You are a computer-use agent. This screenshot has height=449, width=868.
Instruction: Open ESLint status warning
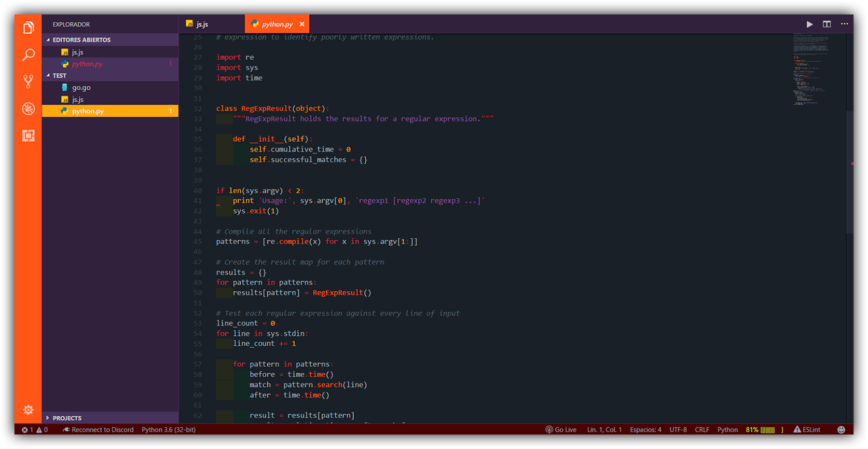click(x=807, y=430)
